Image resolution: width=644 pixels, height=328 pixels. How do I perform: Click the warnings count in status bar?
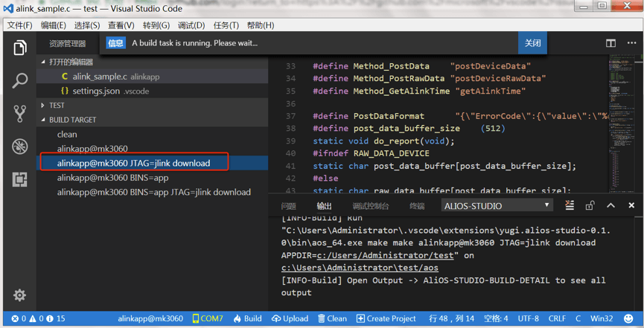coord(36,318)
